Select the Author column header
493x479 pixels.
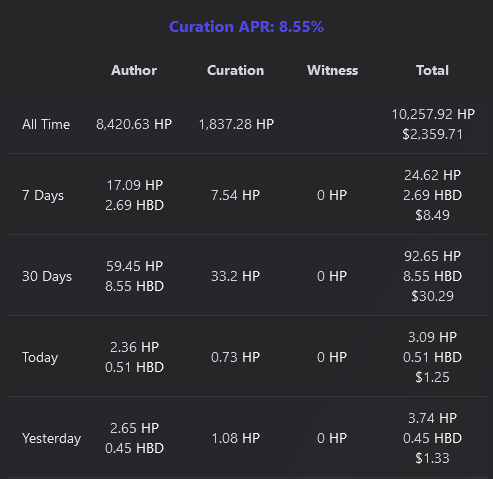(134, 70)
